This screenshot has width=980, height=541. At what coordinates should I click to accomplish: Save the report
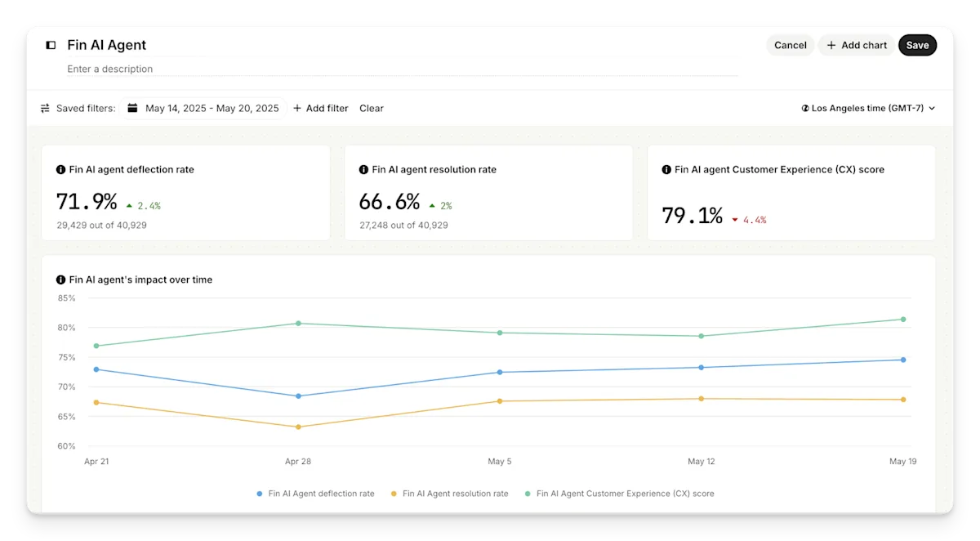[917, 45]
